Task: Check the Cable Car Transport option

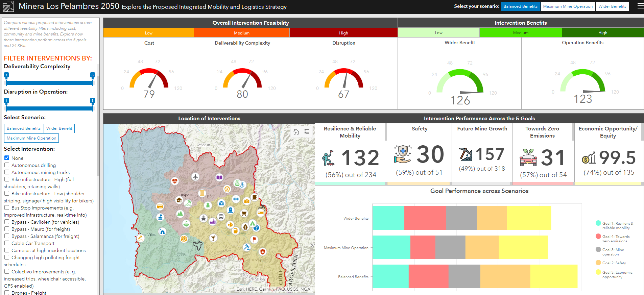Action: click(7, 243)
